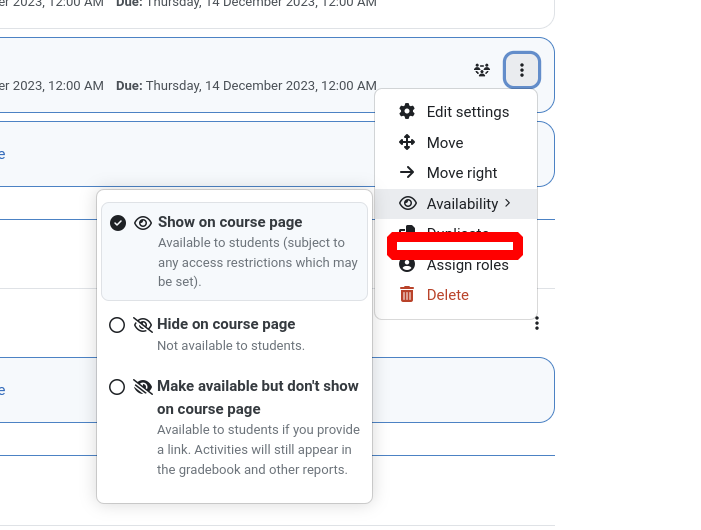701x530 pixels.
Task: Open the Availability submenu
Action: click(x=456, y=204)
